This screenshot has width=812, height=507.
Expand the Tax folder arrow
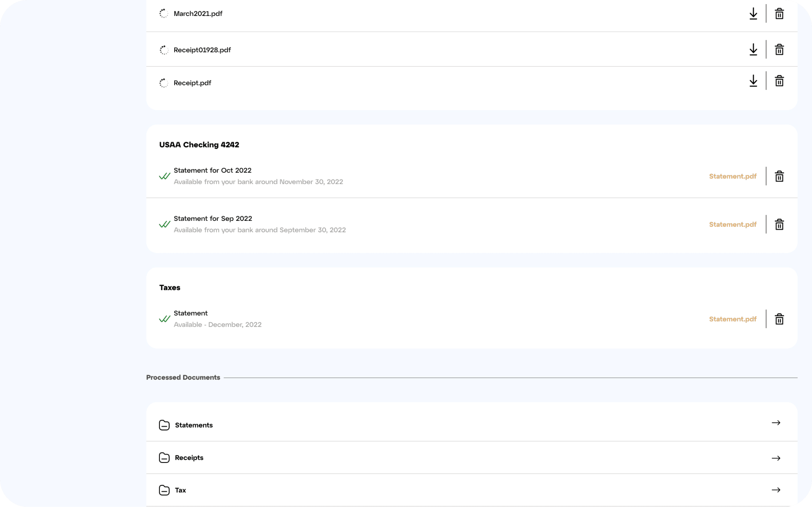point(776,490)
